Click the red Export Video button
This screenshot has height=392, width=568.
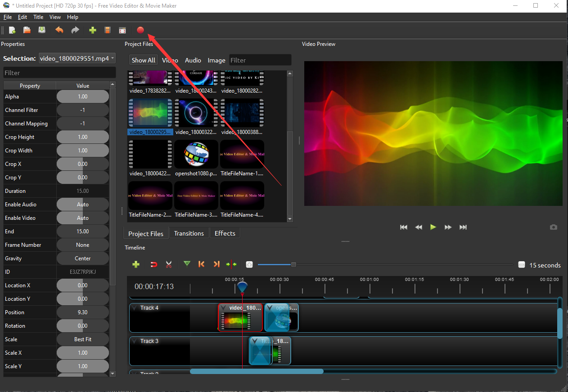coord(140,30)
